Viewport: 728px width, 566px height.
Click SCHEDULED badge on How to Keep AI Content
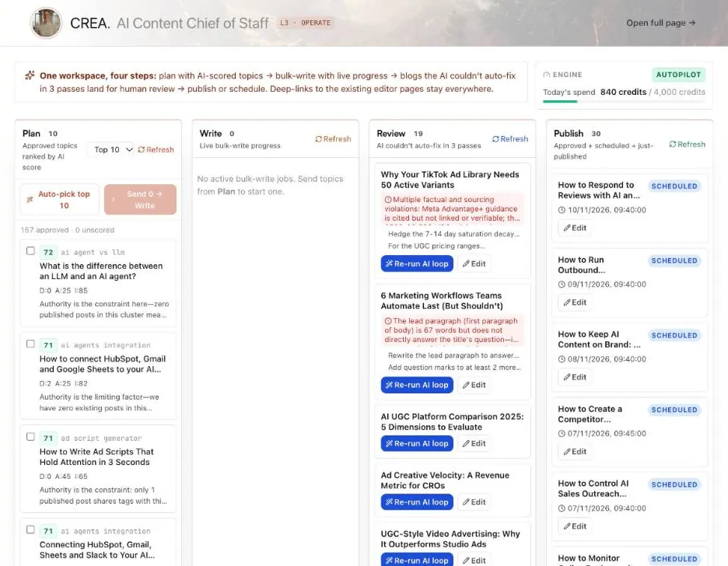[x=674, y=335]
